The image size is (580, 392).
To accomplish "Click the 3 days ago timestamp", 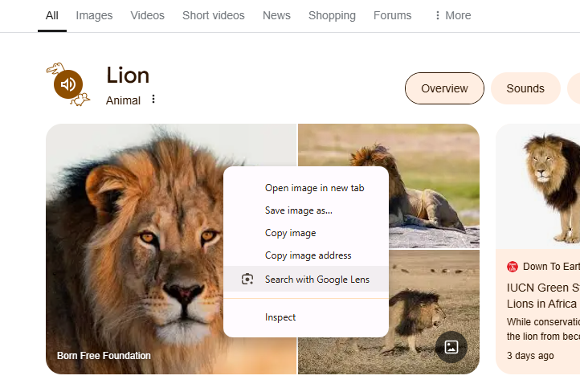I will (530, 356).
